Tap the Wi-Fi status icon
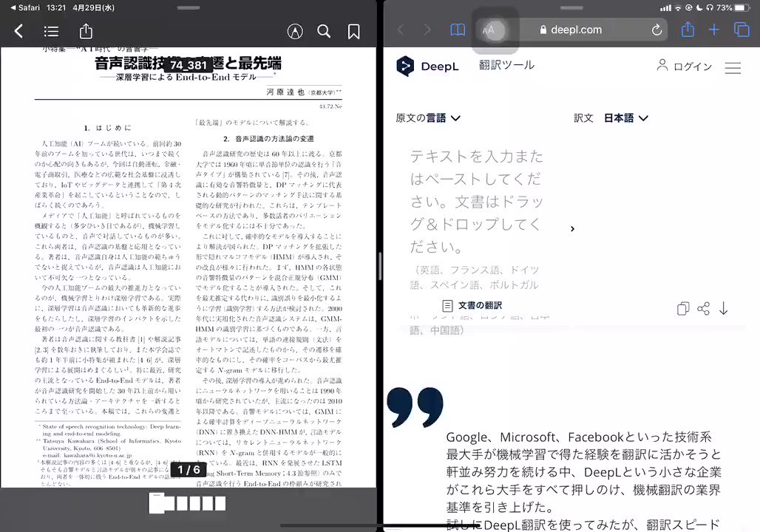This screenshot has height=532, width=760. (678, 7)
